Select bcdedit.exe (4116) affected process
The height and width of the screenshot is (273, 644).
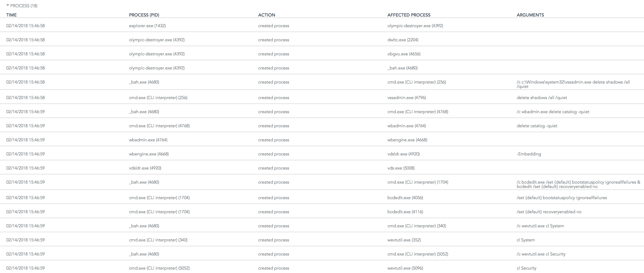pos(405,212)
